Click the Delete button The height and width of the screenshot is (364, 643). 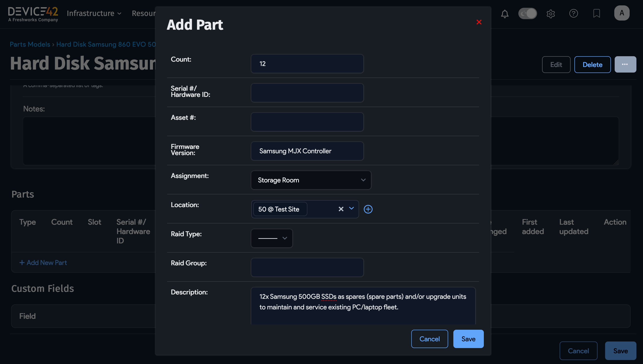tap(592, 64)
